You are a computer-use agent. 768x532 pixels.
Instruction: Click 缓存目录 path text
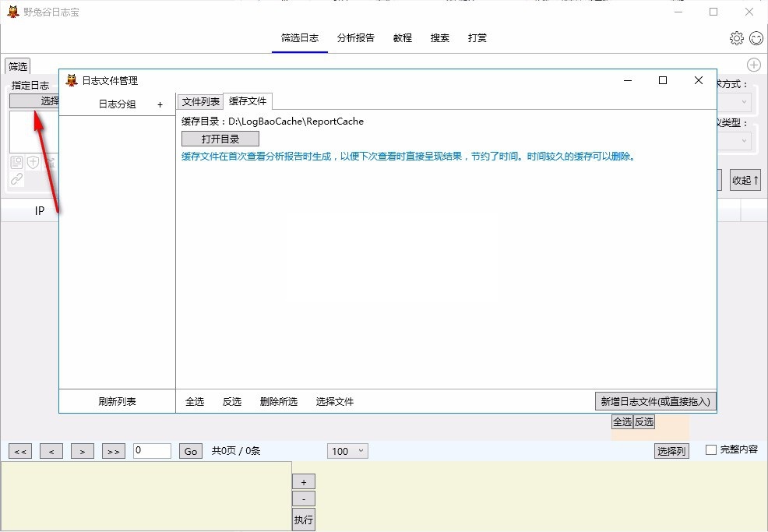[273, 122]
